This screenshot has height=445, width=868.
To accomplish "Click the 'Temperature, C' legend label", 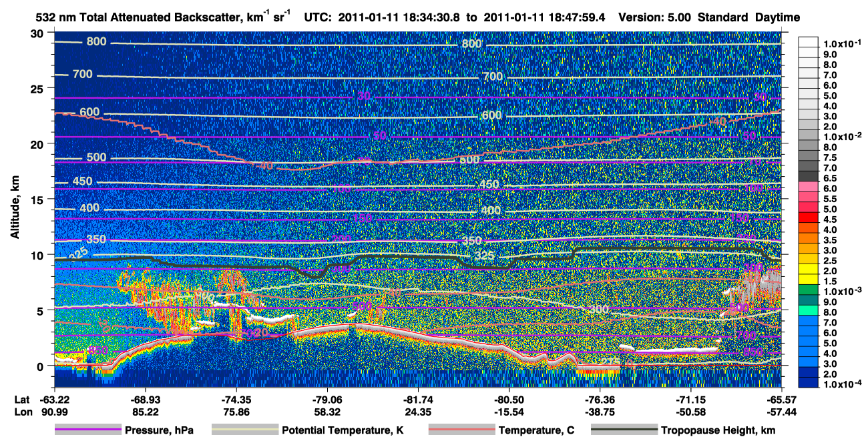I will pos(536,431).
